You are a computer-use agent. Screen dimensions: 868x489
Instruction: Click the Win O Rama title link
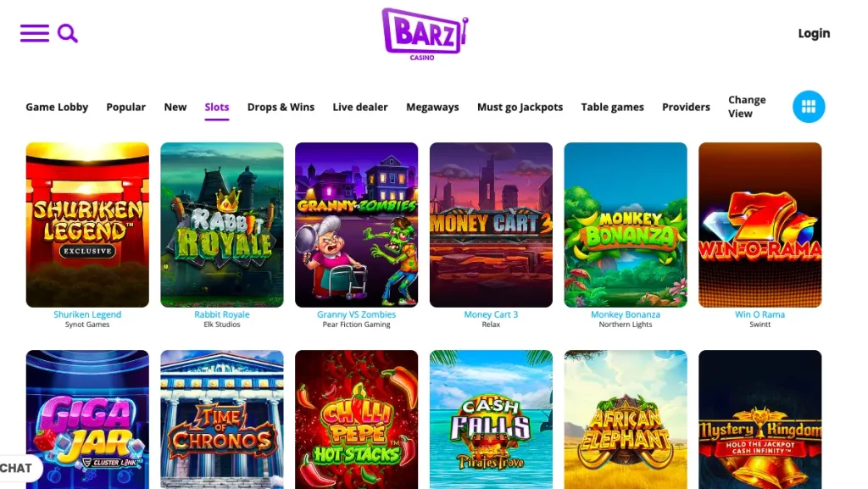(x=759, y=314)
